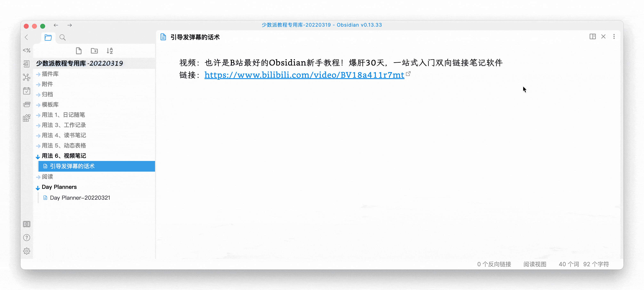Viewport: 644px width, 290px height.
Task: Toggle 阅读视图 in status bar
Action: tap(535, 264)
